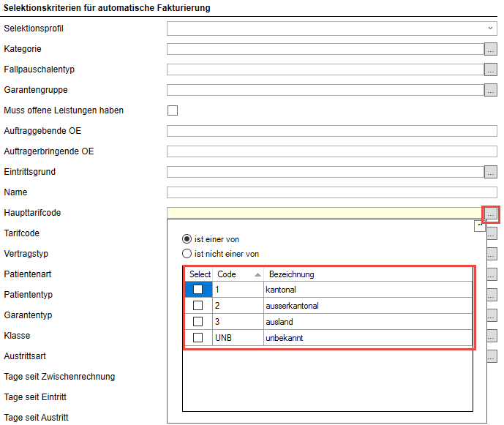Open Kategorie lookup ellipsis button
Screen dimensions: 504x425
490,49
